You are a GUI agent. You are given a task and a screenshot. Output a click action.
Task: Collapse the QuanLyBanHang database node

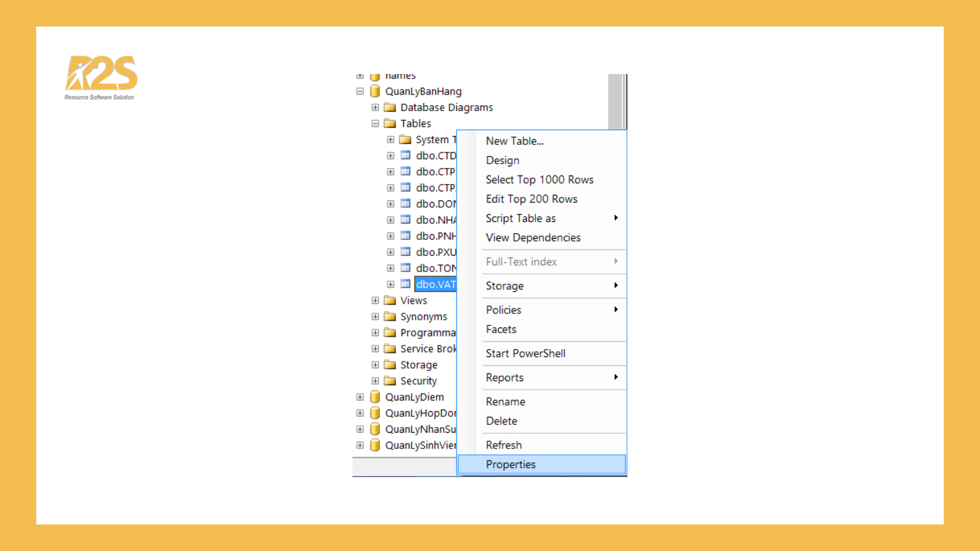point(360,91)
